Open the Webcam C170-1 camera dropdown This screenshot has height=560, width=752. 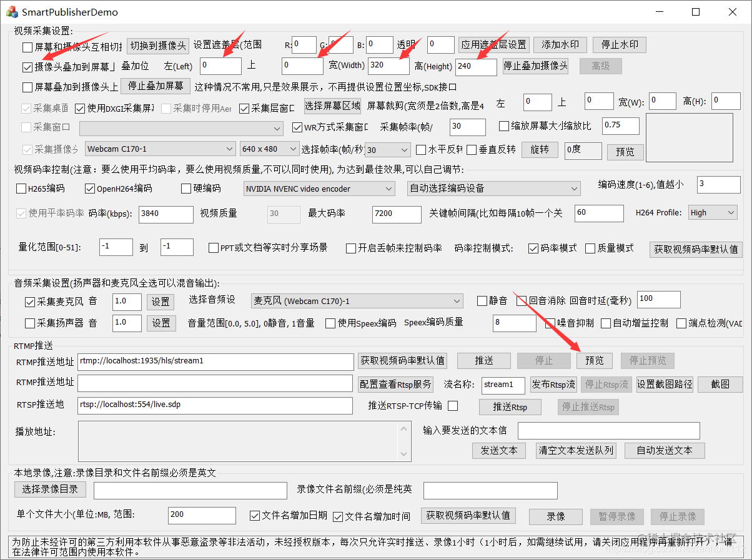tap(159, 149)
